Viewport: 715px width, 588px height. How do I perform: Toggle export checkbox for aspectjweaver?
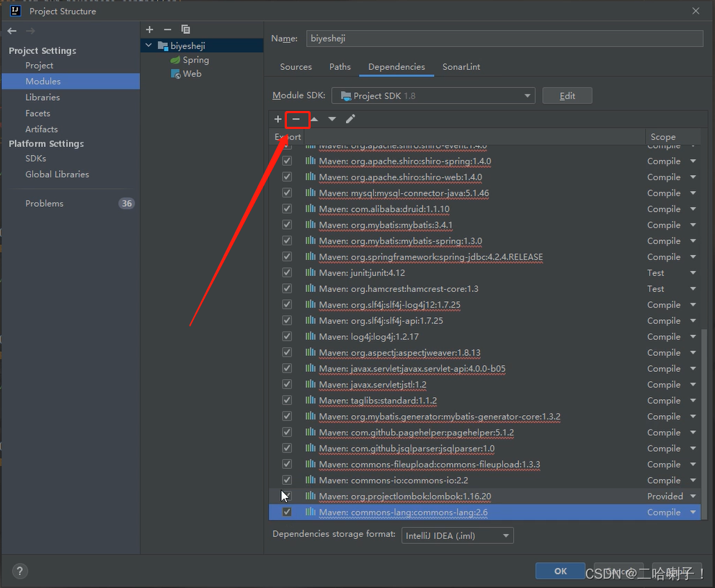click(287, 352)
